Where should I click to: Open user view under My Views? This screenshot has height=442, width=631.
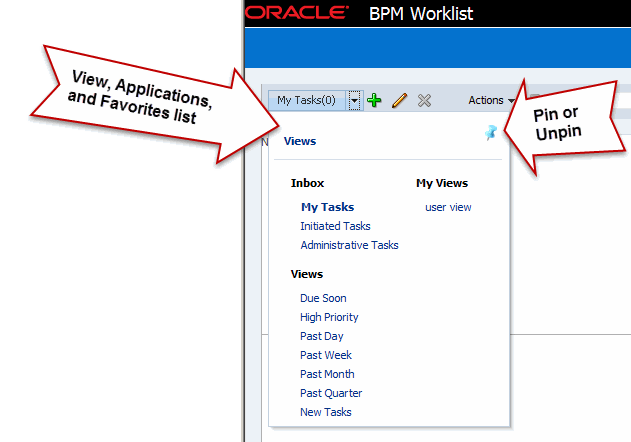click(x=448, y=207)
